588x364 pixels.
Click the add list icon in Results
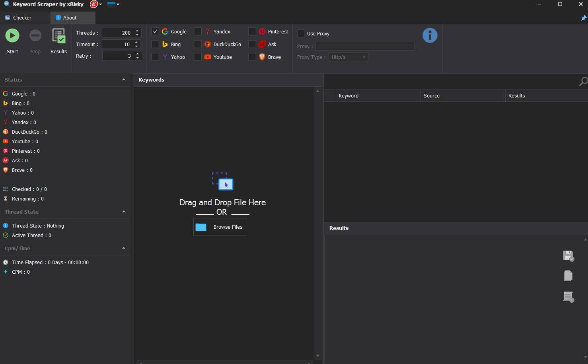pyautogui.click(x=569, y=297)
